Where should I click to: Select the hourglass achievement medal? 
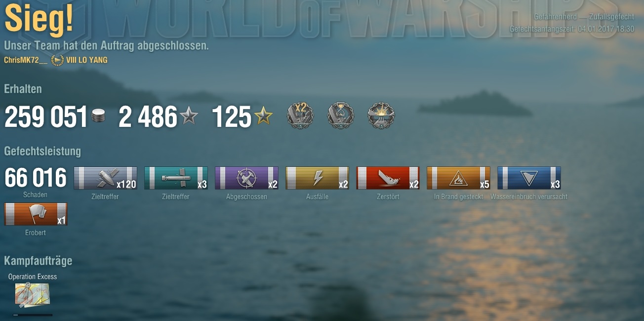point(341,116)
